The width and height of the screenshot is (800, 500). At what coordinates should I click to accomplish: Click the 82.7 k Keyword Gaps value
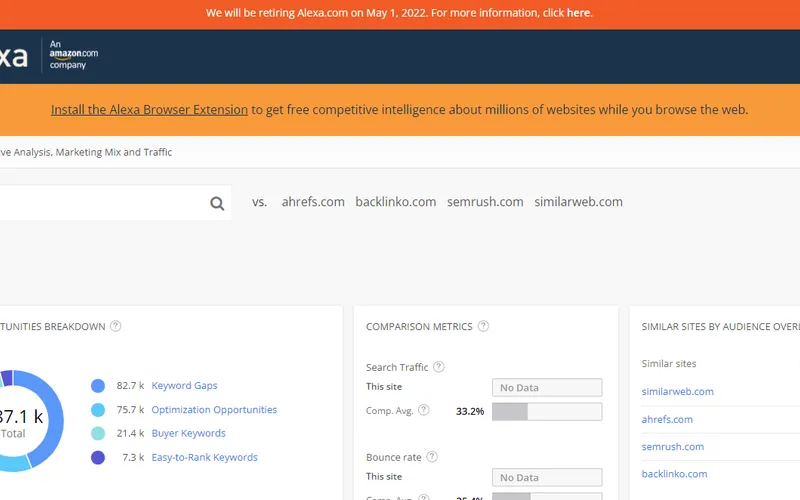[x=130, y=385]
